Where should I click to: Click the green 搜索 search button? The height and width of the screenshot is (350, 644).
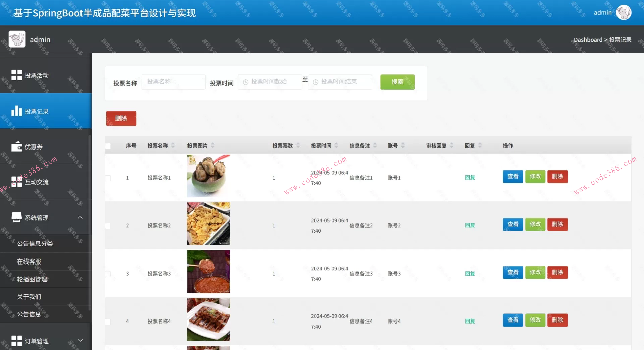pyautogui.click(x=397, y=82)
